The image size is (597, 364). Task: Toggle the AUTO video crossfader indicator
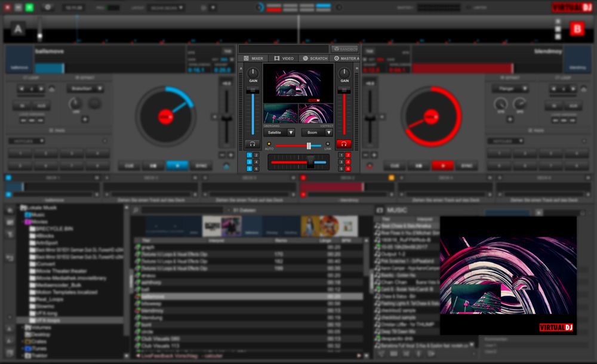pyautogui.click(x=269, y=144)
